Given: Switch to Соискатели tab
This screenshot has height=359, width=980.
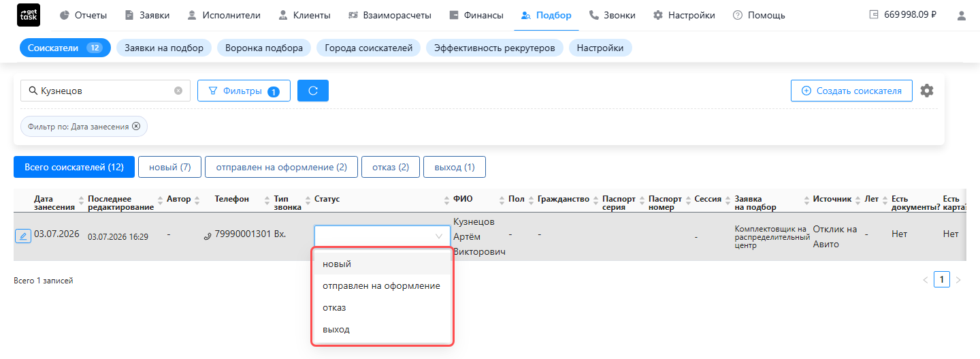Looking at the screenshot, I should point(65,48).
